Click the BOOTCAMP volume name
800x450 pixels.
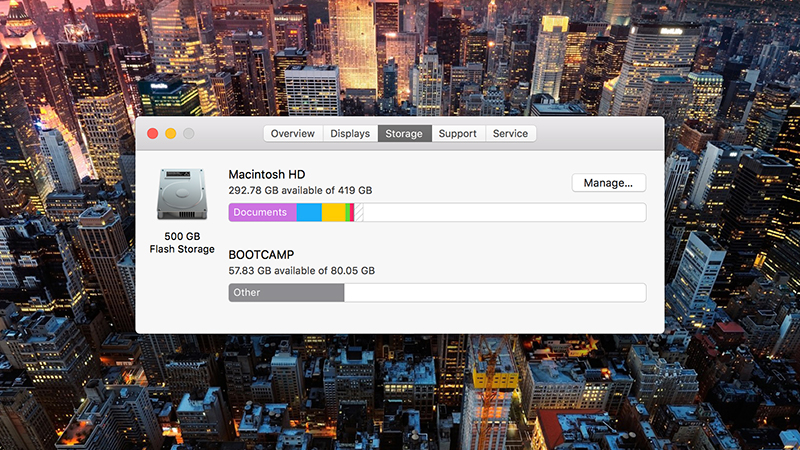[x=261, y=255]
